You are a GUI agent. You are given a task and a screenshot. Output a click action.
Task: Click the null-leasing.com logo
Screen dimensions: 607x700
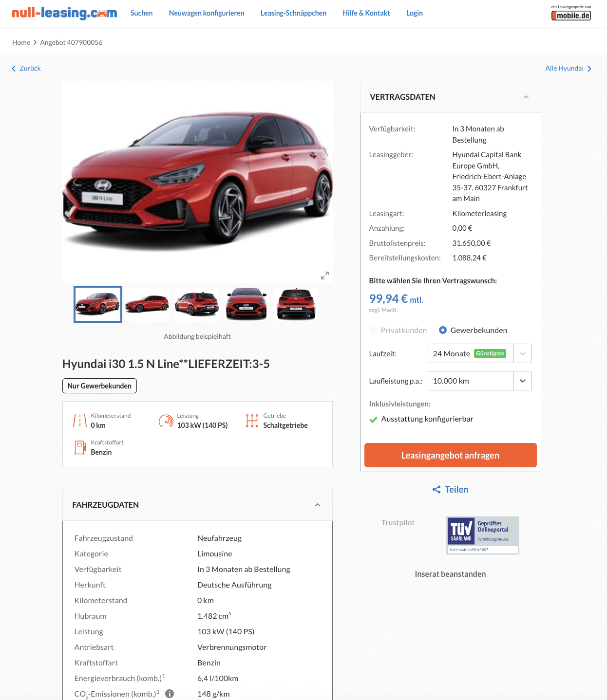[64, 13]
